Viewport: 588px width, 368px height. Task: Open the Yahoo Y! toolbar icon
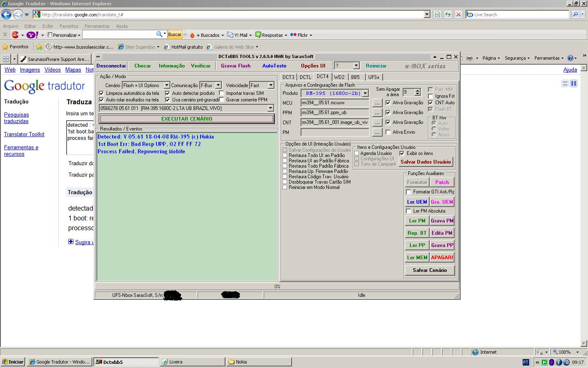pos(32,35)
